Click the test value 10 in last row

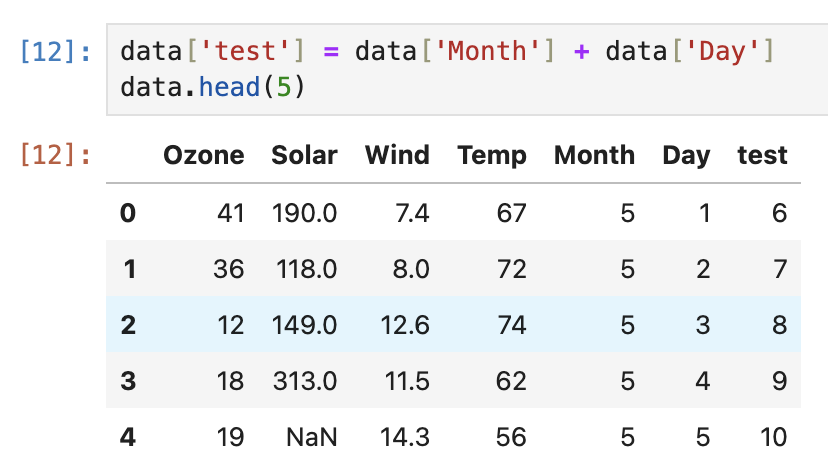(774, 437)
